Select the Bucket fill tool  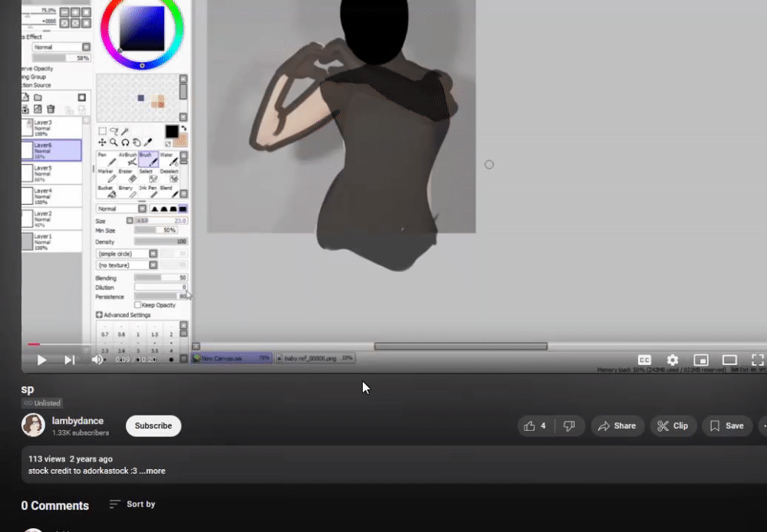(107, 192)
